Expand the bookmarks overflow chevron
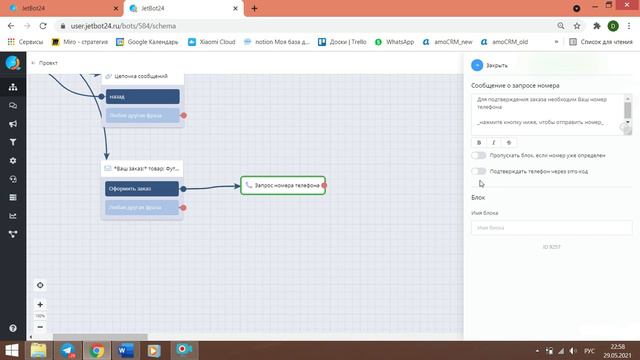 (x=556, y=42)
